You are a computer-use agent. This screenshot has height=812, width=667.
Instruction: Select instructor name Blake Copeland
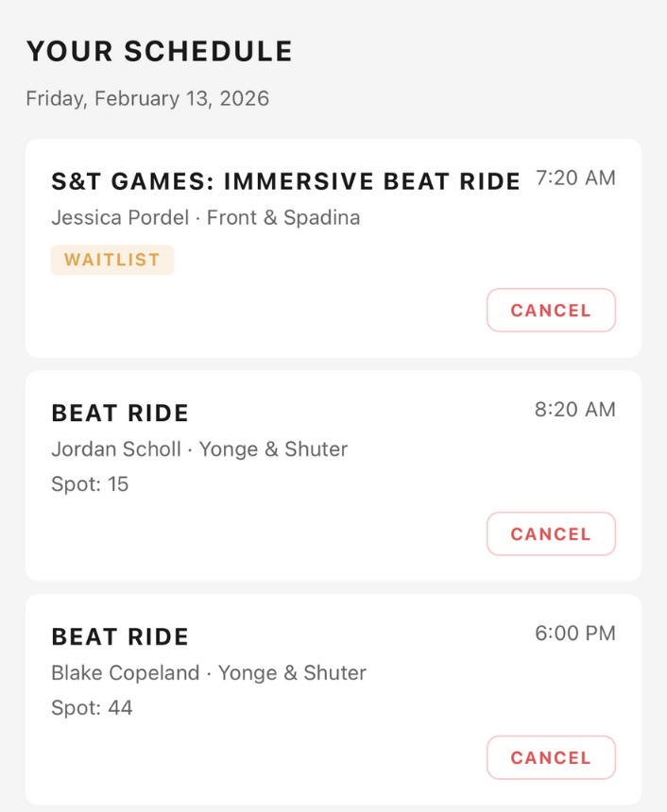point(126,673)
